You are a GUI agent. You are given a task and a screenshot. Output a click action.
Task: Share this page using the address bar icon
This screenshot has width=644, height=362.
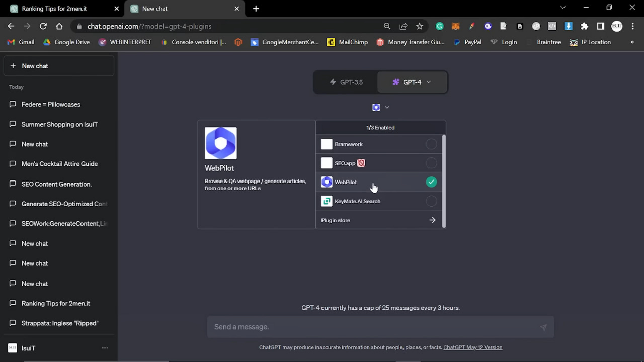point(403,26)
